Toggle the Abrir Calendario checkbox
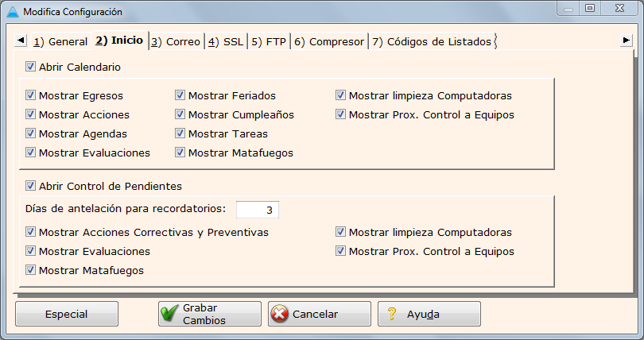644x340 pixels. tap(31, 67)
